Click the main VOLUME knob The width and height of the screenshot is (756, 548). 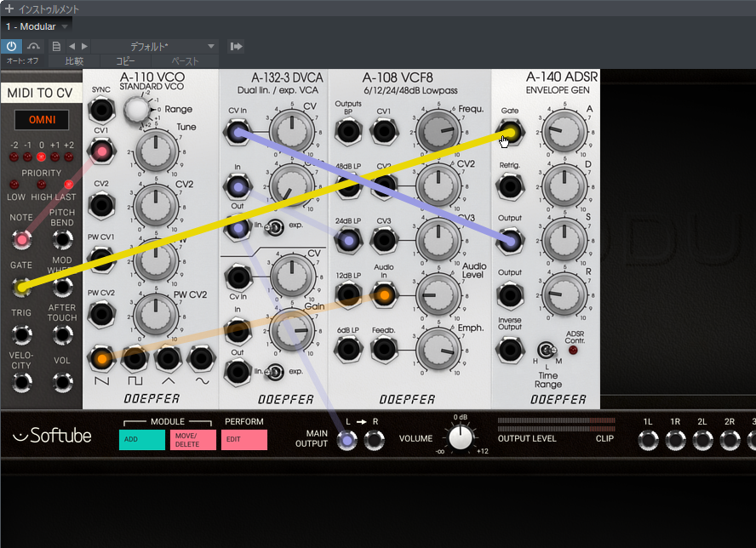(x=461, y=438)
